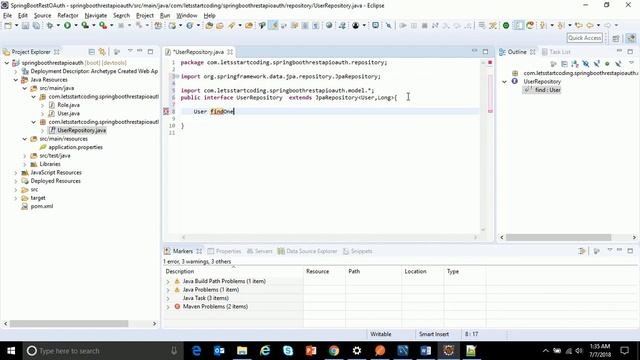Click the error marker on line 8
640x360 pixels.
click(166, 111)
